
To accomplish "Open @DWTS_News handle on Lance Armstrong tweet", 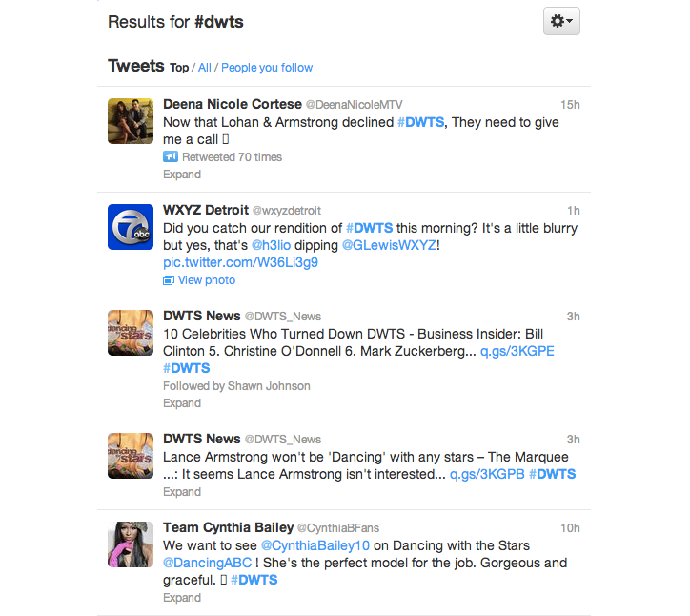I will pos(282,440).
